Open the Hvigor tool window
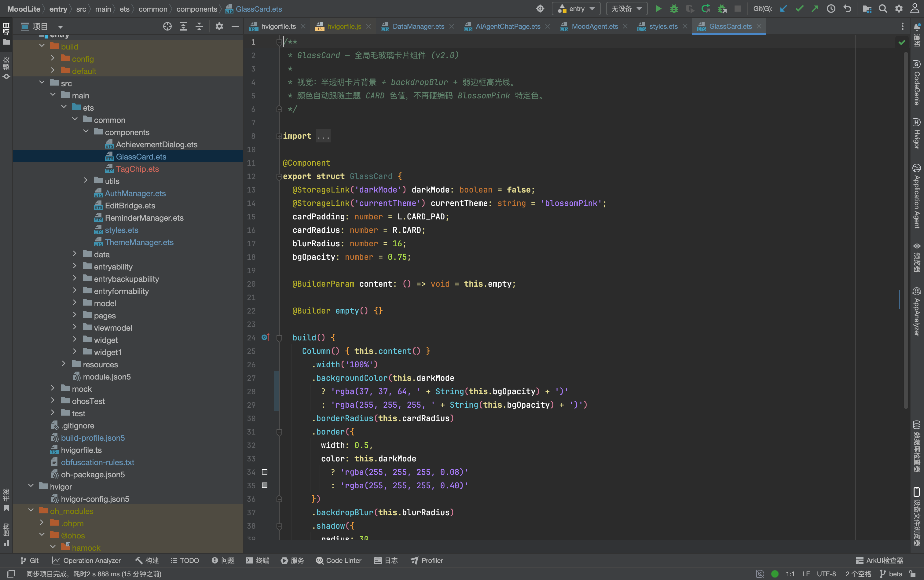This screenshot has width=924, height=580. [x=917, y=134]
